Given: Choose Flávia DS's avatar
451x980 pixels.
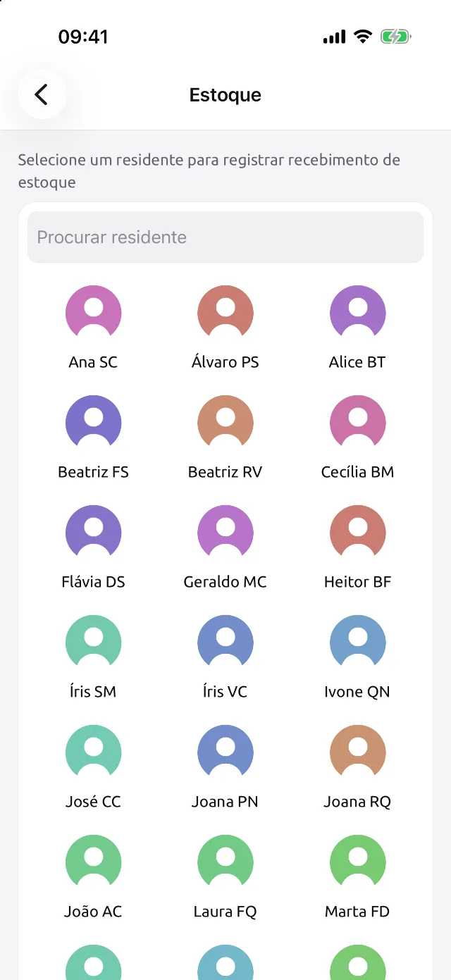Looking at the screenshot, I should click(93, 533).
